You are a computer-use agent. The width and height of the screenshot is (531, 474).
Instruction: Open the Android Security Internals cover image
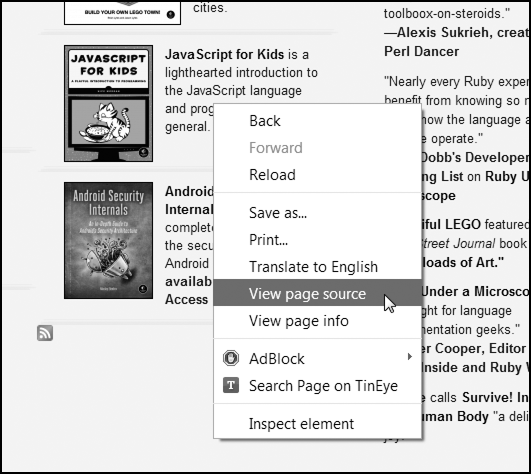coord(108,240)
